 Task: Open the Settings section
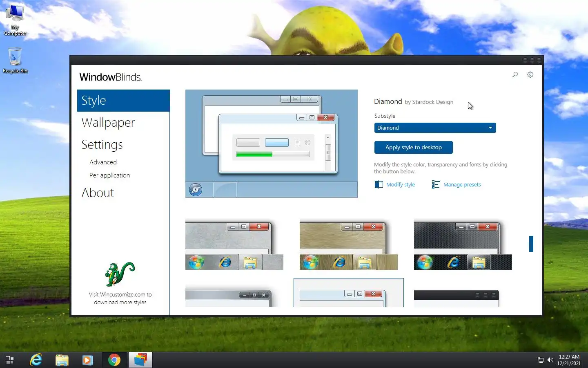[102, 144]
